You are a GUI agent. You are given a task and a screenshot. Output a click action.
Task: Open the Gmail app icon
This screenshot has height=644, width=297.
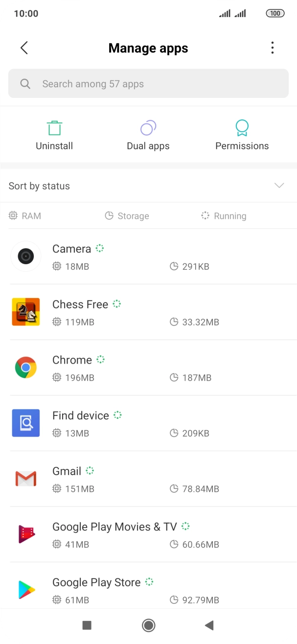click(25, 478)
